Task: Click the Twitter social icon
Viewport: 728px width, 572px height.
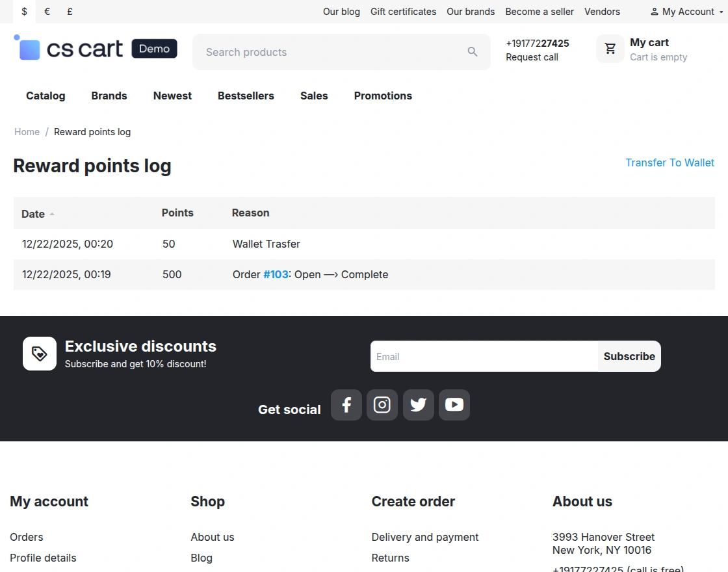Action: pyautogui.click(x=418, y=404)
